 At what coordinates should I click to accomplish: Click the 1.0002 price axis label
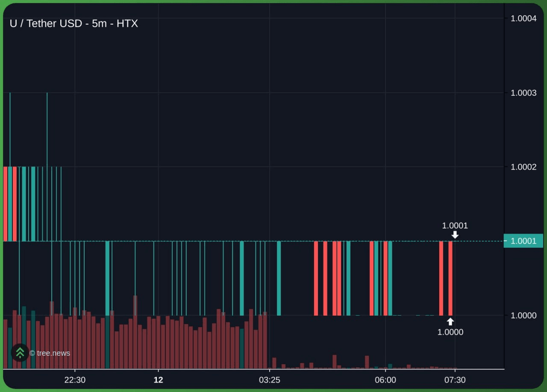pyautogui.click(x=523, y=167)
